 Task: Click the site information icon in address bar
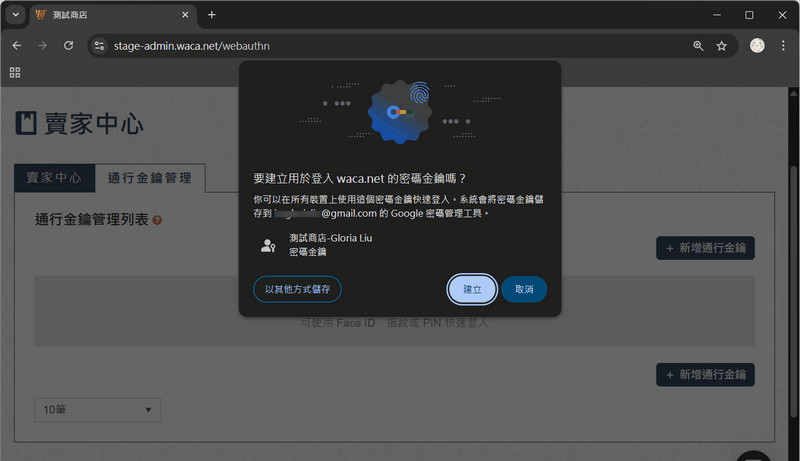pos(98,46)
